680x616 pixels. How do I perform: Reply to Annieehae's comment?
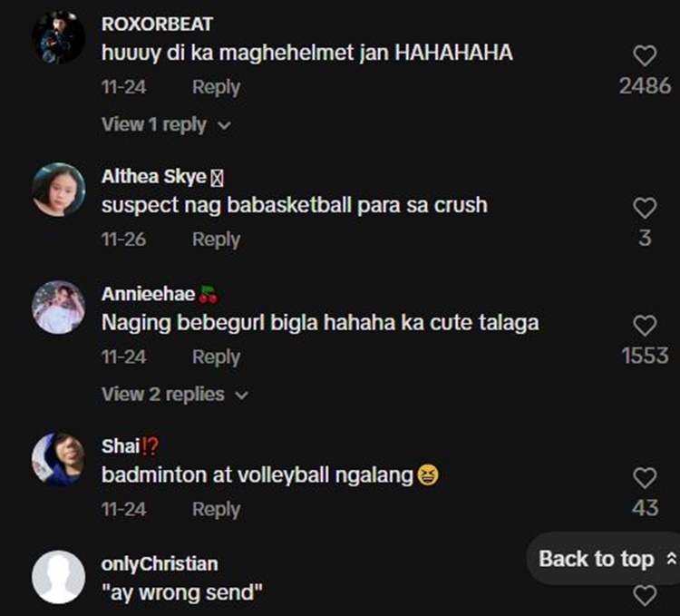[216, 357]
